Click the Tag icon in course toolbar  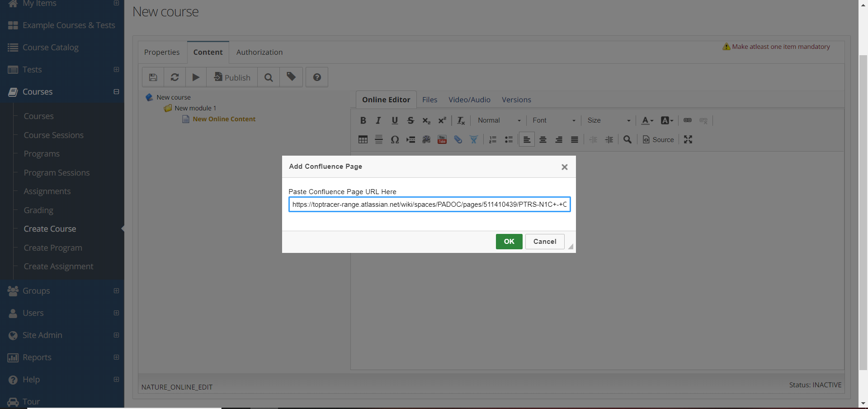point(291,77)
